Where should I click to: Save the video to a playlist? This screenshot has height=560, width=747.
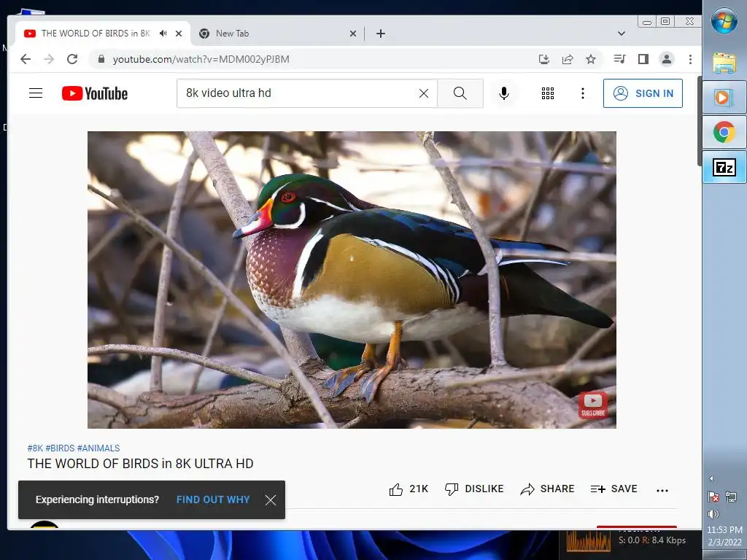pyautogui.click(x=614, y=489)
